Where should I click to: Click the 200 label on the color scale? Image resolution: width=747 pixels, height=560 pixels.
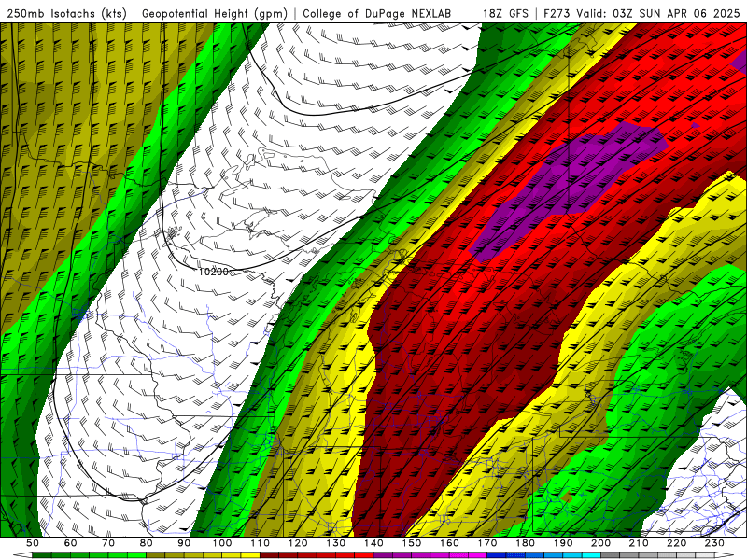coord(600,543)
